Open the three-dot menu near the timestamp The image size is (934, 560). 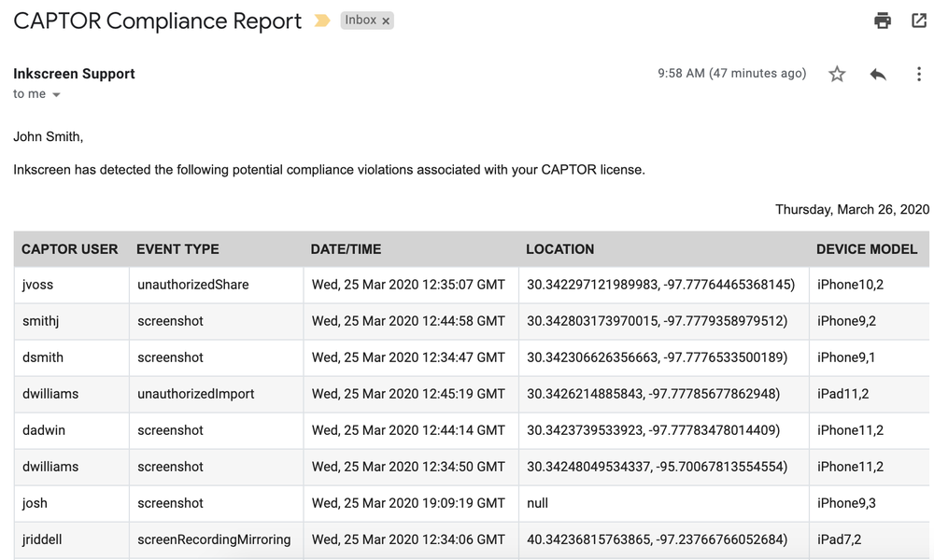[919, 73]
